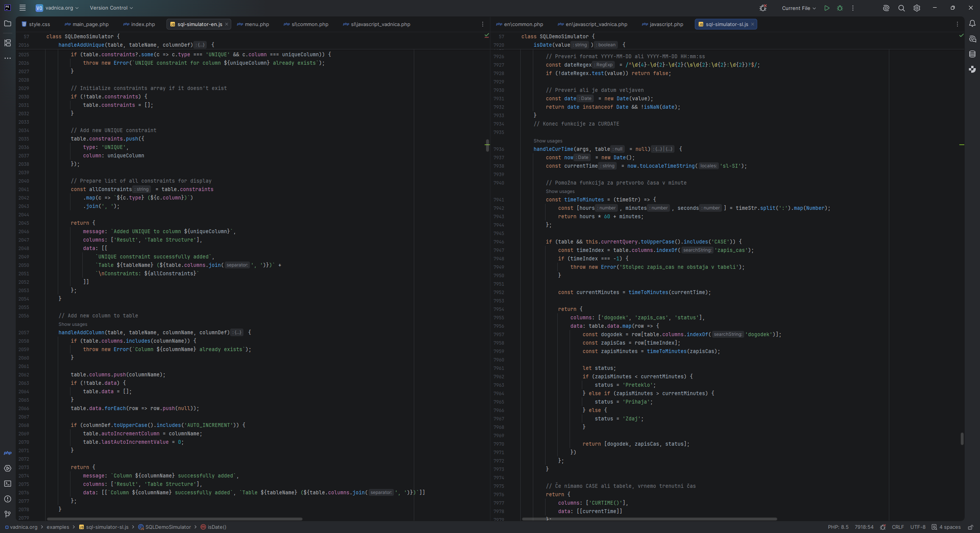980x533 pixels.
Task: Open the Git tool window
Action: pos(8,514)
